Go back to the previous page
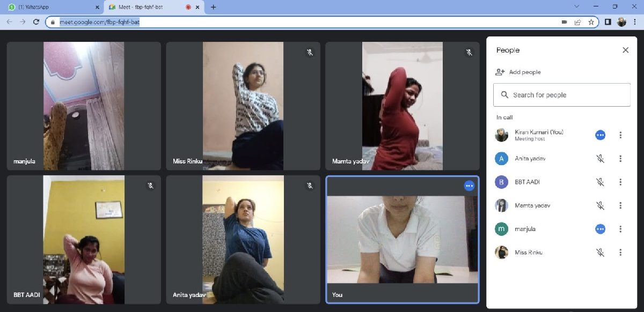Screen dimensions: 644x312 click(x=9, y=22)
